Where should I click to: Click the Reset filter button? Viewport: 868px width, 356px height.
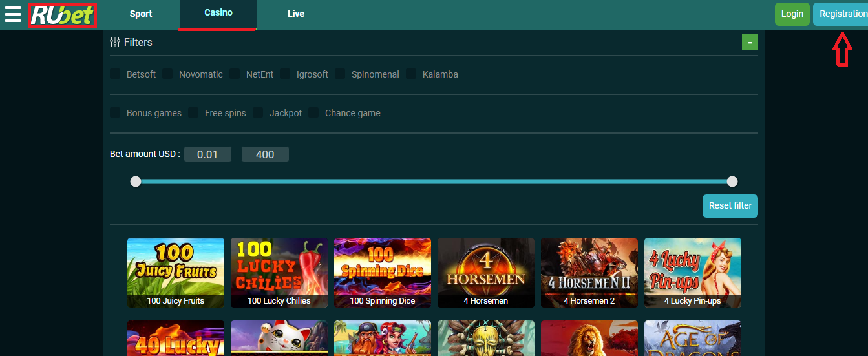pyautogui.click(x=730, y=205)
